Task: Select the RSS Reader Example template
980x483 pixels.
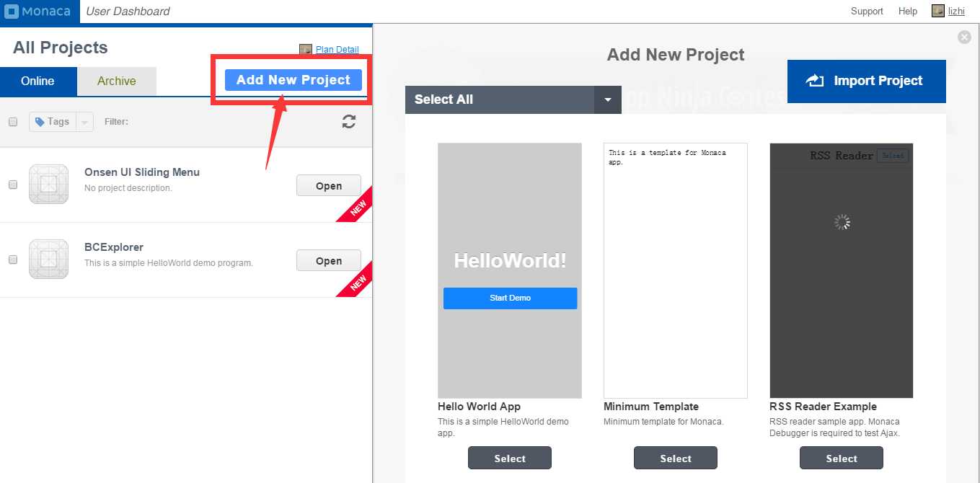Action: [842, 458]
